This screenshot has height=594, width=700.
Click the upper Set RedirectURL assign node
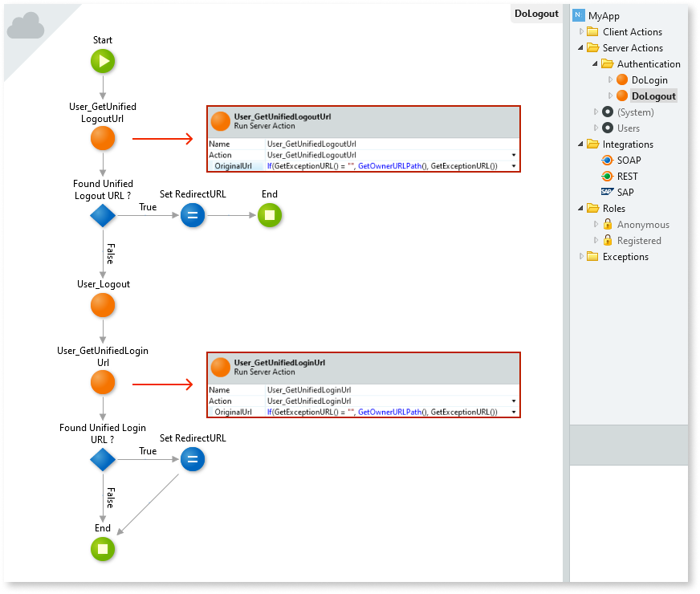[x=193, y=215]
